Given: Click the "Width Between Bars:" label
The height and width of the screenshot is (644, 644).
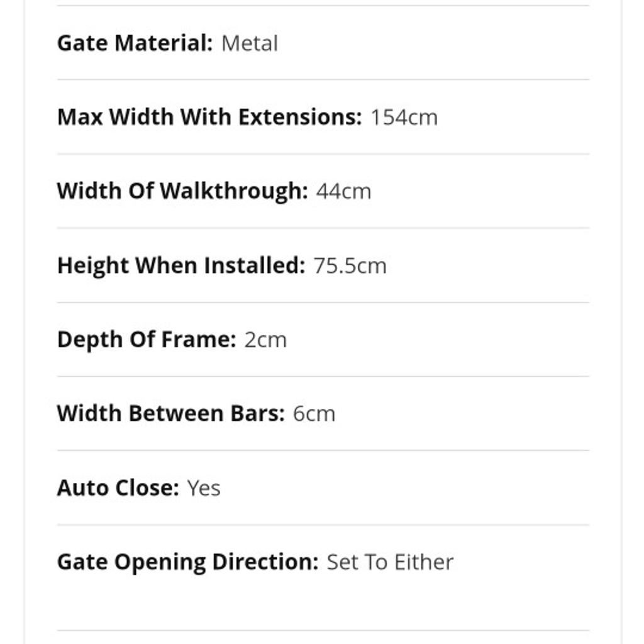Looking at the screenshot, I should (170, 414).
